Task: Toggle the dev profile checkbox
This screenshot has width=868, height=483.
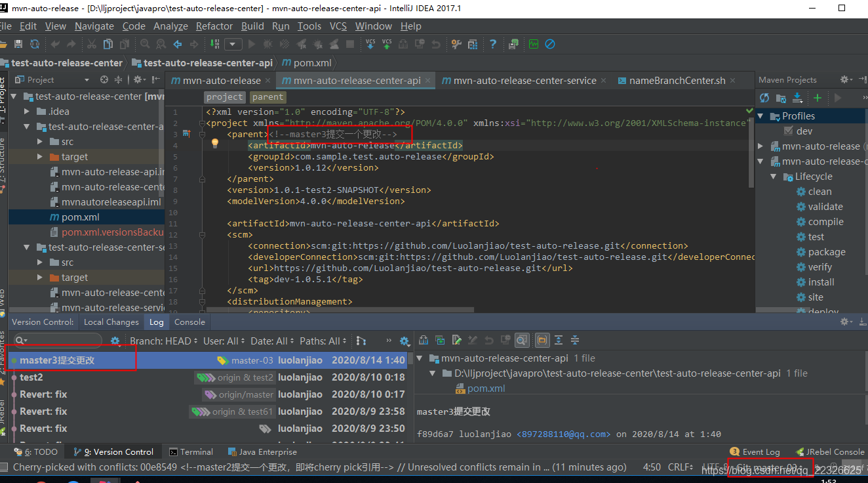Action: pyautogui.click(x=789, y=131)
